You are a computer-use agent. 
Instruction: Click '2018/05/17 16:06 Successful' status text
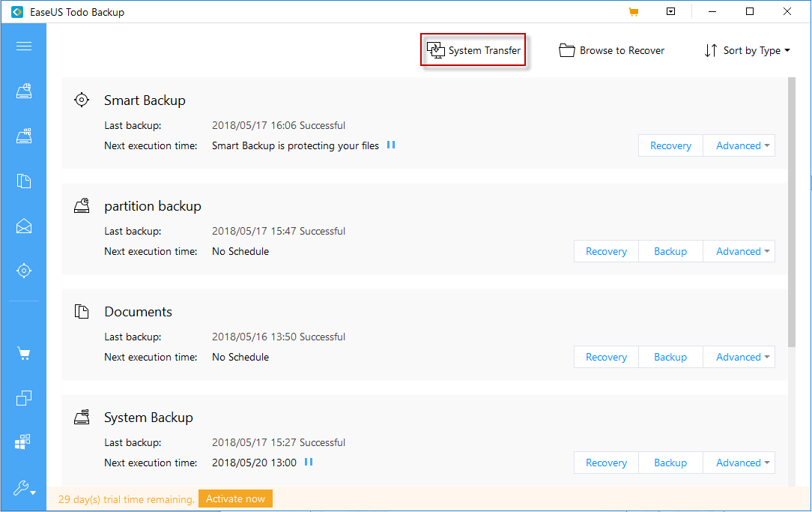click(279, 125)
